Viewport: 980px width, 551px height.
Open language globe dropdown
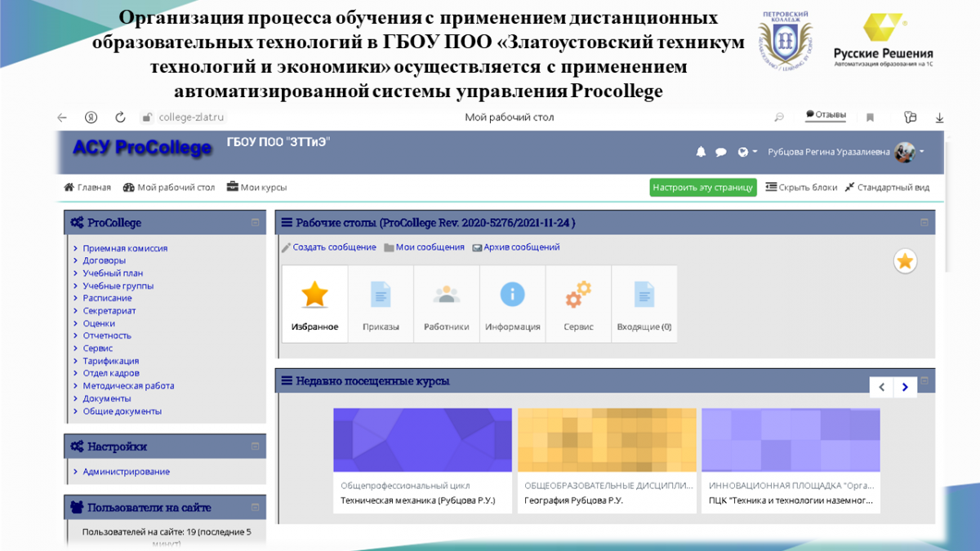pyautogui.click(x=746, y=152)
